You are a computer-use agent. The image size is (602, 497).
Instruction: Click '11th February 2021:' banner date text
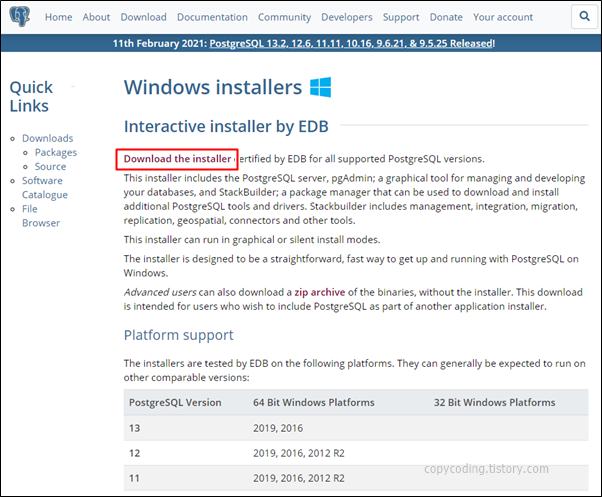(160, 43)
